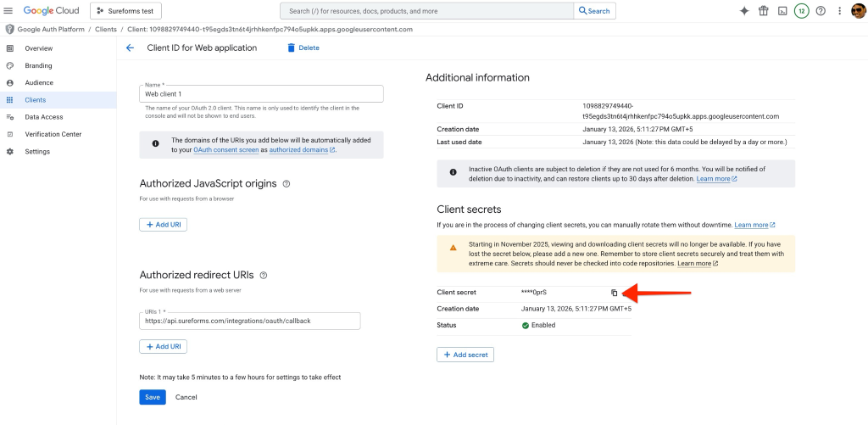
Task: Open notifications badge showing 12
Action: click(801, 11)
